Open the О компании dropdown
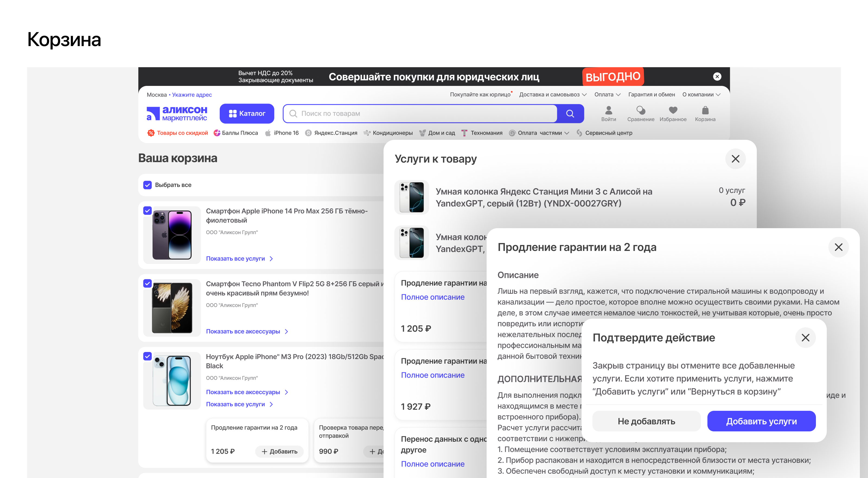The image size is (868, 478). [701, 95]
